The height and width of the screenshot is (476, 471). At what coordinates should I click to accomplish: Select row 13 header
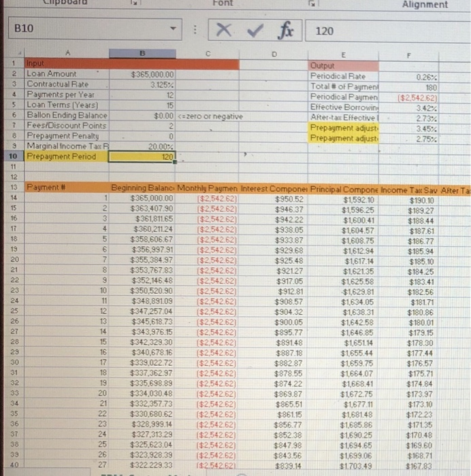14,187
